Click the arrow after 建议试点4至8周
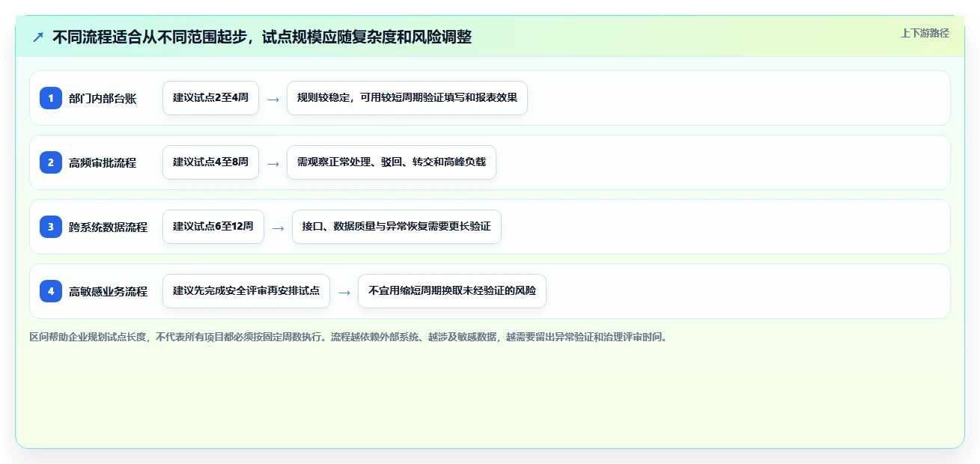Image resolution: width=980 pixels, height=464 pixels. point(273,163)
